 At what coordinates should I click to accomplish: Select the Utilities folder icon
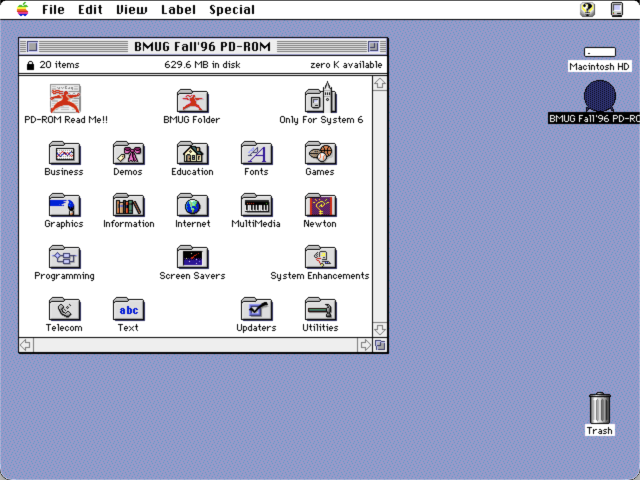[x=321, y=309]
